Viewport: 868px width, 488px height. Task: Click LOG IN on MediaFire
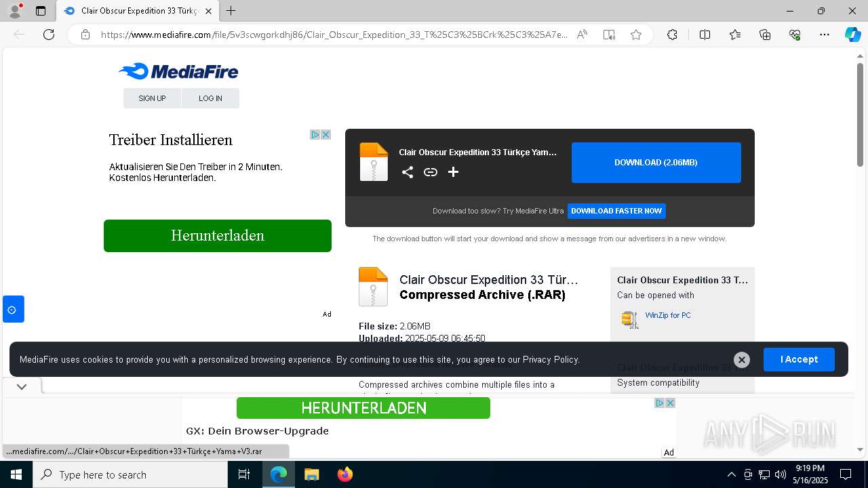click(210, 98)
